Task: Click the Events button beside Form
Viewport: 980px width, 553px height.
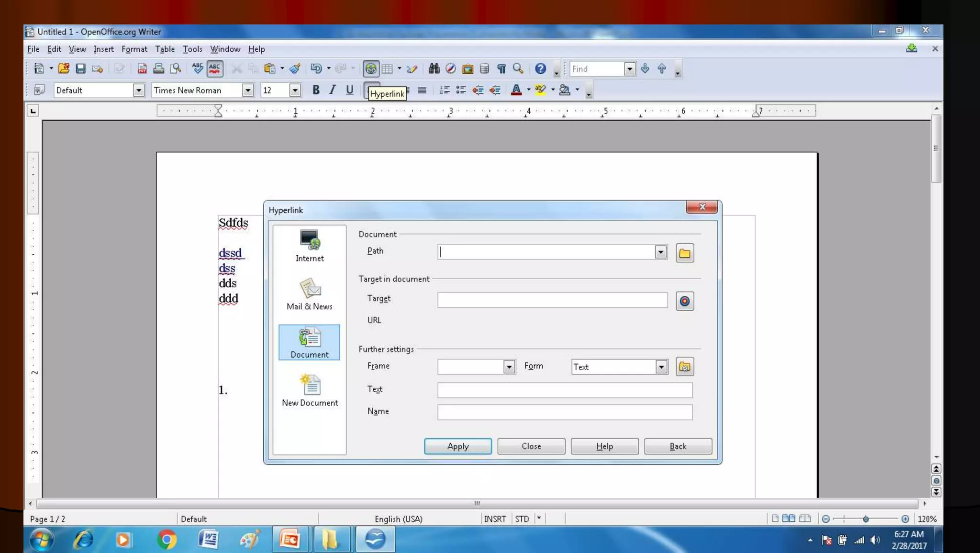Action: 684,367
